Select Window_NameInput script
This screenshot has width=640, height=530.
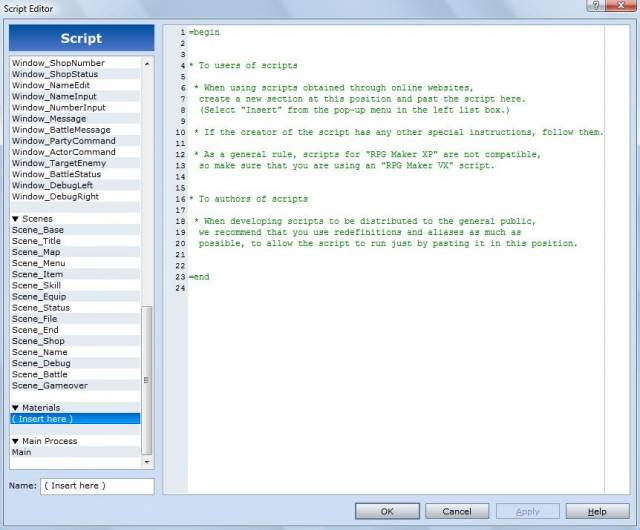click(76, 96)
